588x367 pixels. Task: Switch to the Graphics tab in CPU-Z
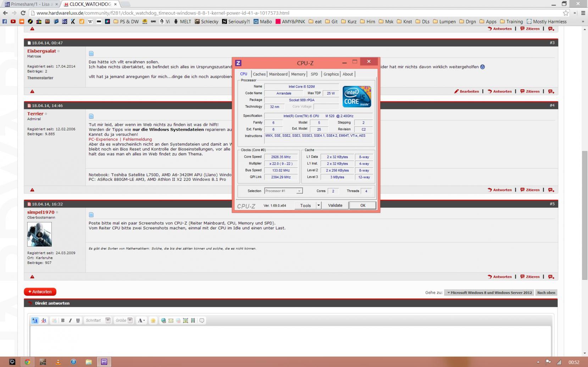click(331, 74)
